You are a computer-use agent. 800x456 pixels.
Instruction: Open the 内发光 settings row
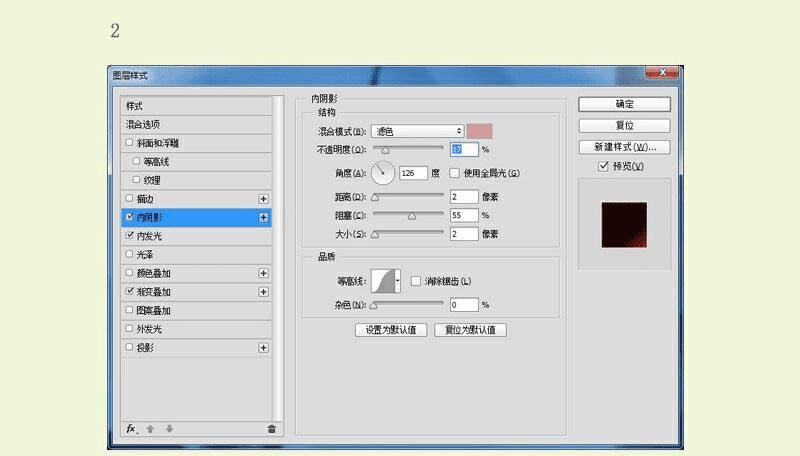click(x=196, y=236)
